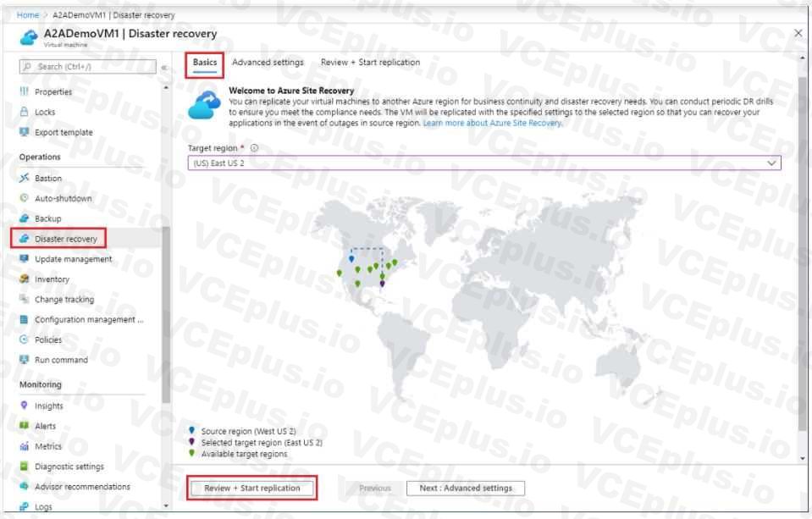This screenshot has width=812, height=519.
Task: Open Bastion under Operations
Action: (x=48, y=178)
